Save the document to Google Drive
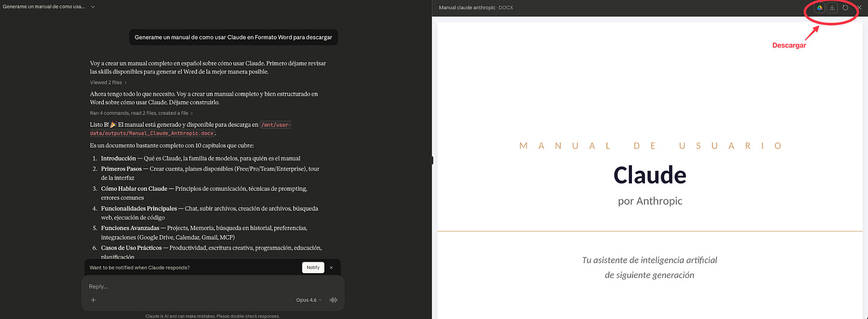 click(x=820, y=8)
